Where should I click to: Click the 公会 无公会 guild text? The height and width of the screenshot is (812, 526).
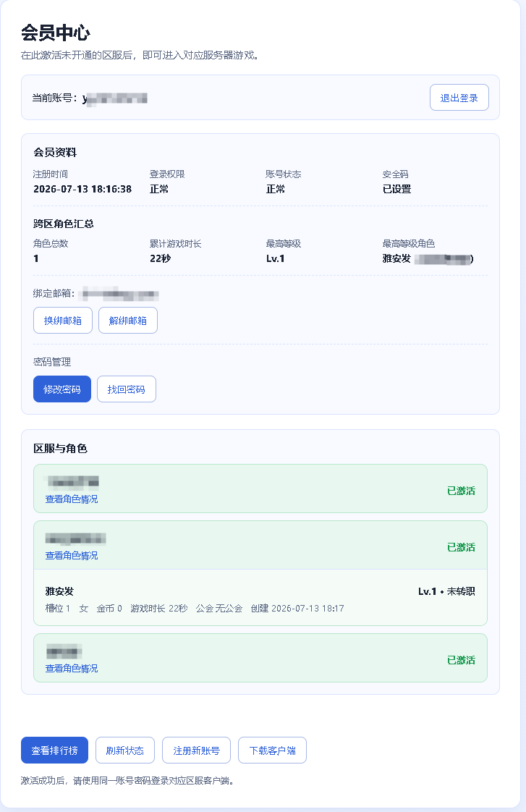(219, 608)
